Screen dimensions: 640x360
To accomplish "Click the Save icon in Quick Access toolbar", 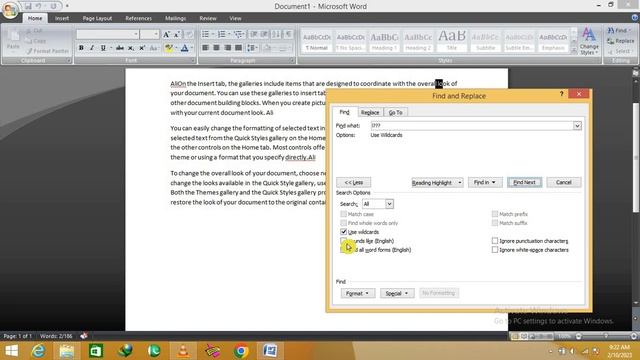I will [x=28, y=6].
